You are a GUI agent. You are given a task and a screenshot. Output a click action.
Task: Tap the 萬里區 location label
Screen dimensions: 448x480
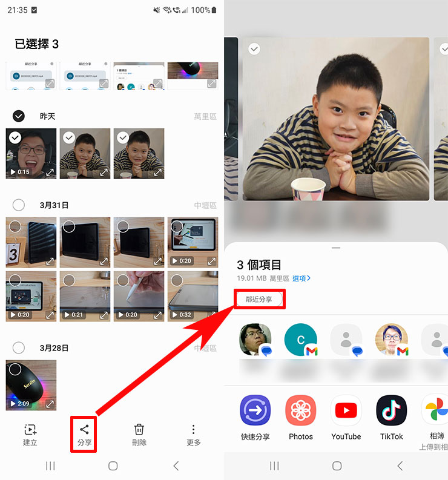point(205,116)
